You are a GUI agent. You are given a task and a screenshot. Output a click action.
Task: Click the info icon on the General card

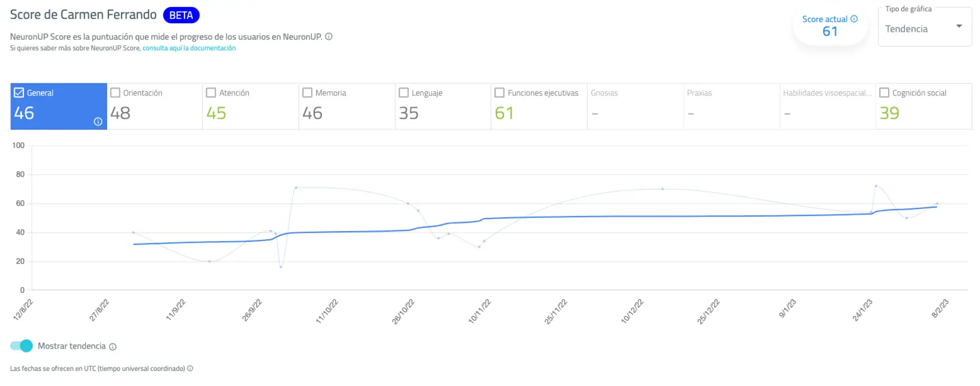point(97,121)
